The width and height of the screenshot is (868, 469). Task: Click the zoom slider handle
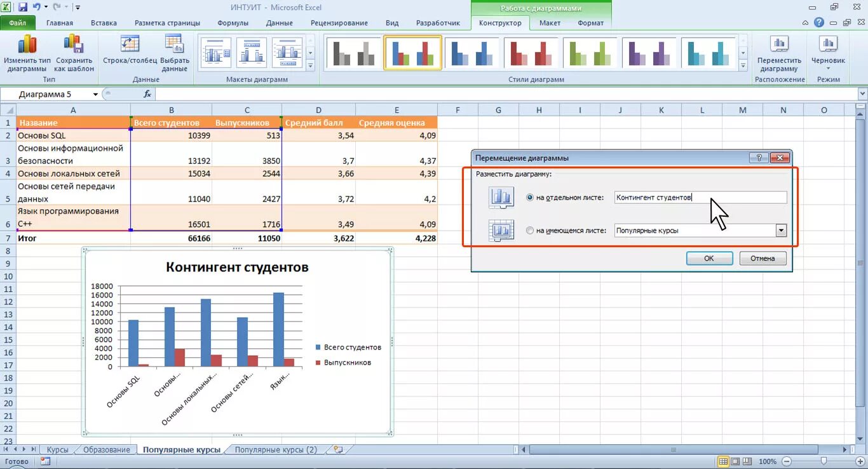(824, 461)
